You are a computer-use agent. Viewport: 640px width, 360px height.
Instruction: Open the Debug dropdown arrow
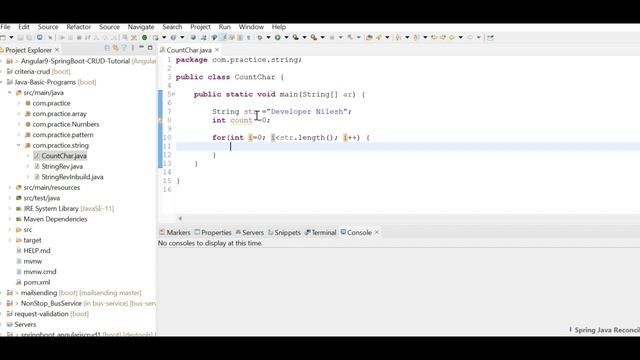point(268,38)
